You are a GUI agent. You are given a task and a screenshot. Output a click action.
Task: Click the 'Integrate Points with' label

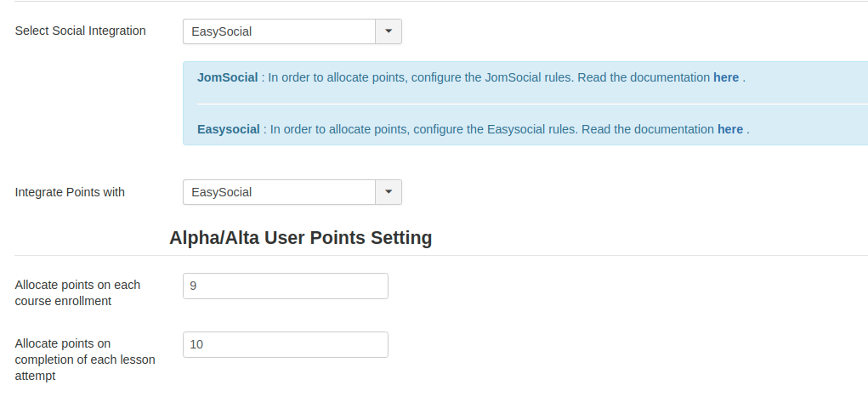[70, 192]
